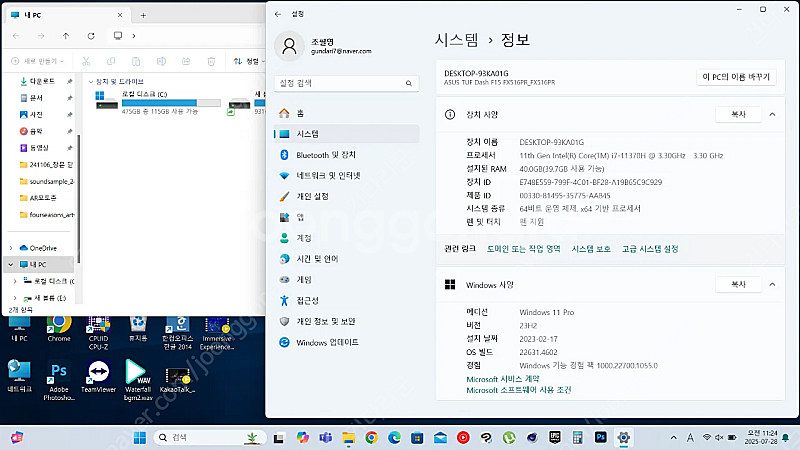Click the Copy icon in Explorer toolbar
The image size is (800, 450).
(x=111, y=61)
